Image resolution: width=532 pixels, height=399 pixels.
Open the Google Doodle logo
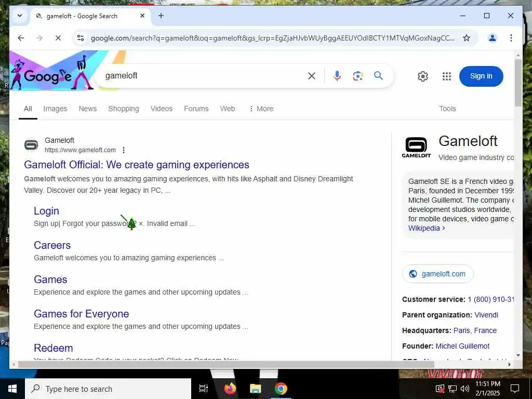tap(51, 71)
